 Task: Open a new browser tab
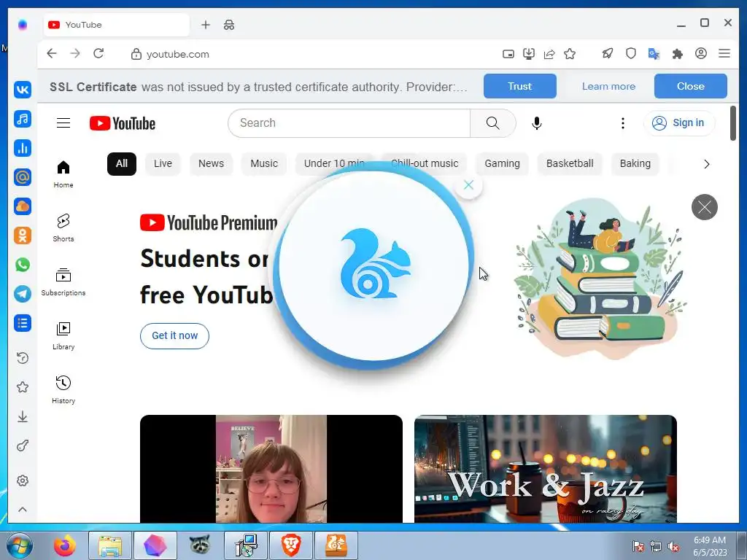[x=205, y=25]
